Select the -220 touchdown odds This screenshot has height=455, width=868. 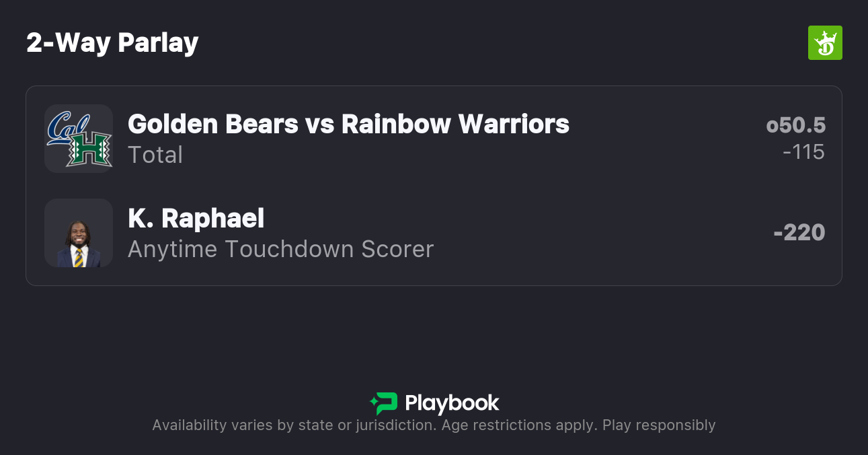[x=799, y=233]
